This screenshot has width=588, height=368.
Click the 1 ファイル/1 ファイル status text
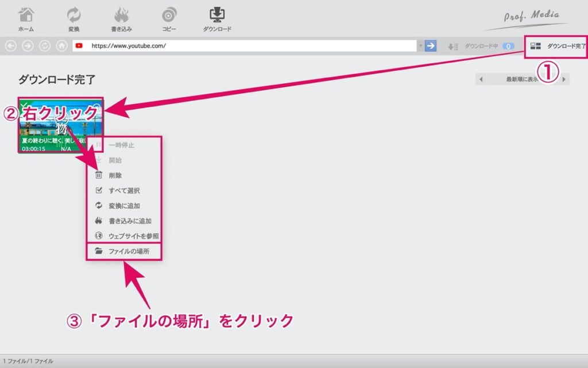pos(28,361)
